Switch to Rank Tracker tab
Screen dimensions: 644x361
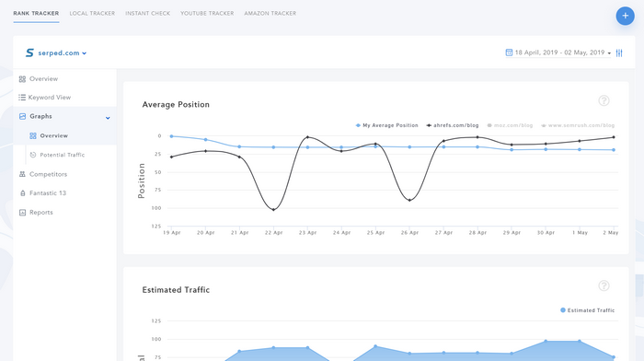pyautogui.click(x=36, y=13)
